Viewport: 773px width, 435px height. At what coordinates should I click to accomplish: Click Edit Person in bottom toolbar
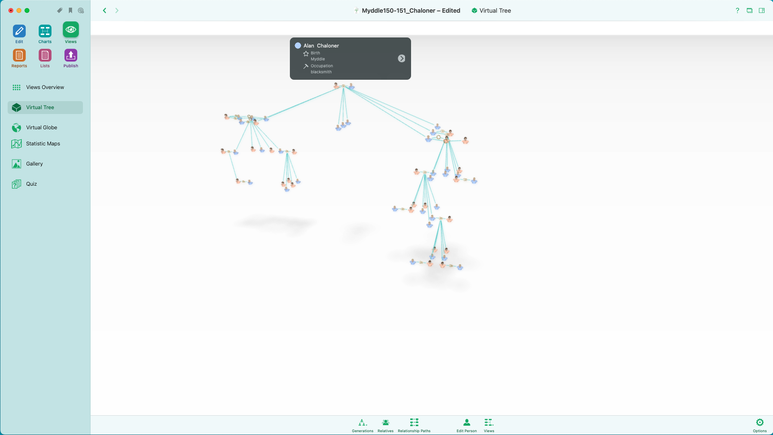[466, 425]
